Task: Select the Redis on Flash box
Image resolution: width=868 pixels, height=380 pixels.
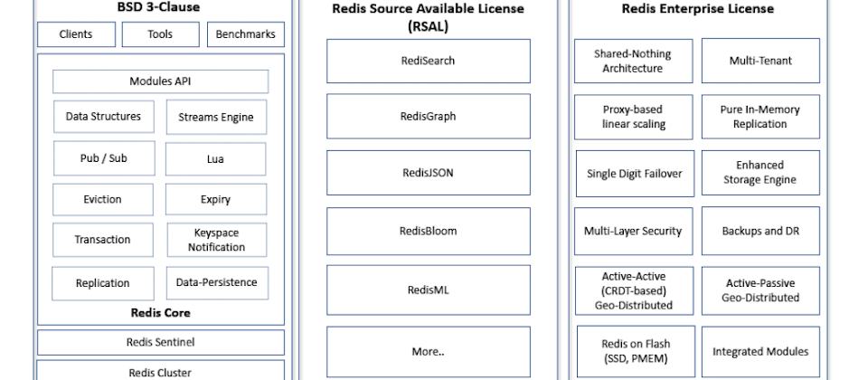Action: point(636,351)
